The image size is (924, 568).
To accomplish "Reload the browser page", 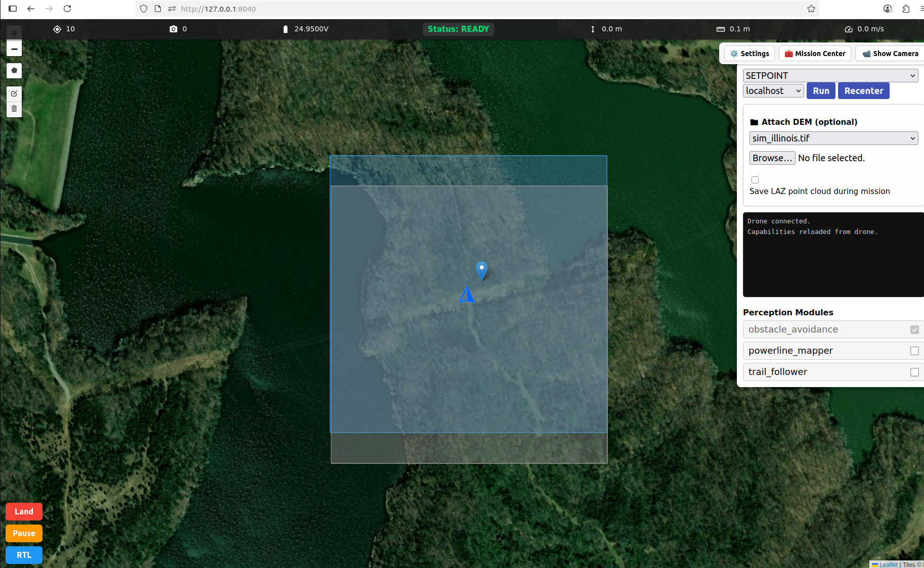I will pyautogui.click(x=67, y=9).
